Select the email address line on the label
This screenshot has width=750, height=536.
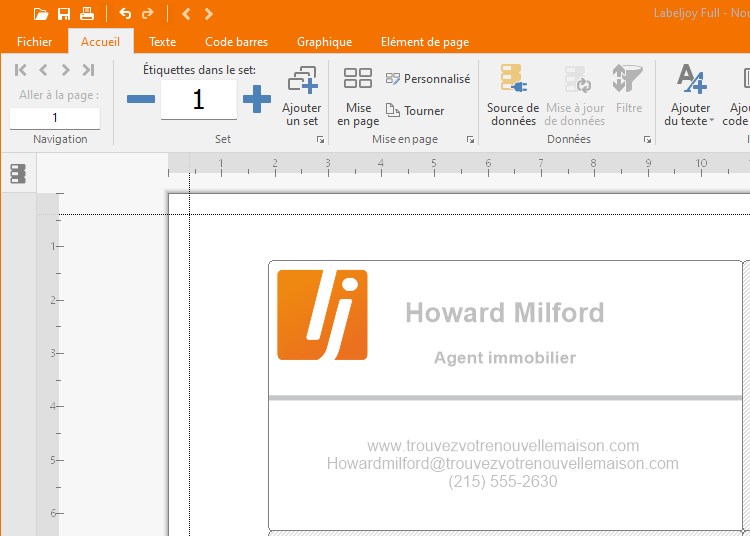tap(503, 463)
